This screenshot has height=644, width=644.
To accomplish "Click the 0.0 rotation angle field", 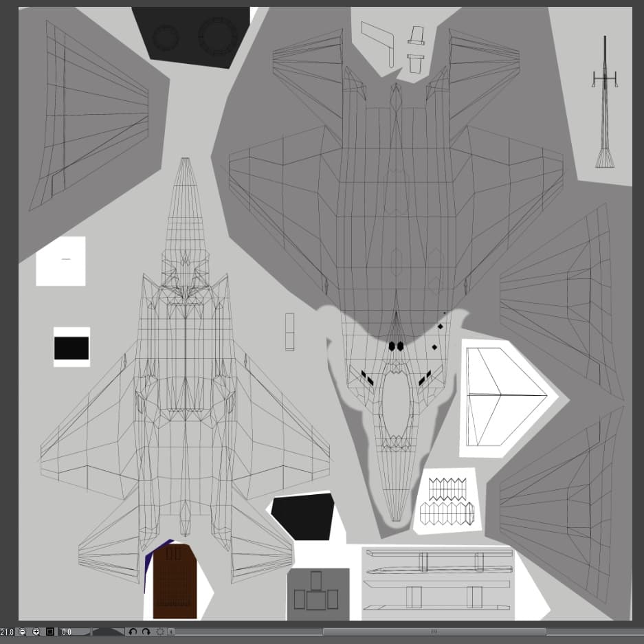I will click(x=67, y=632).
